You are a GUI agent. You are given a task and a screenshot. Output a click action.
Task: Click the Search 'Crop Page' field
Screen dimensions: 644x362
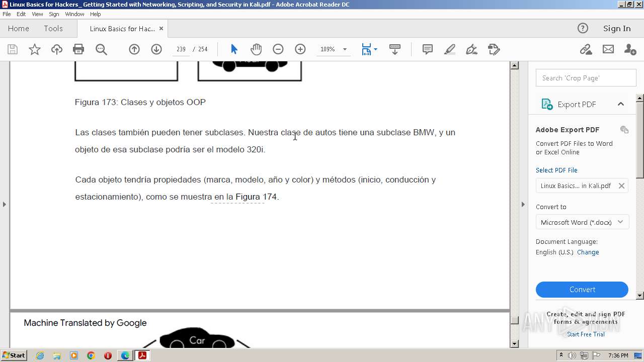click(x=586, y=78)
